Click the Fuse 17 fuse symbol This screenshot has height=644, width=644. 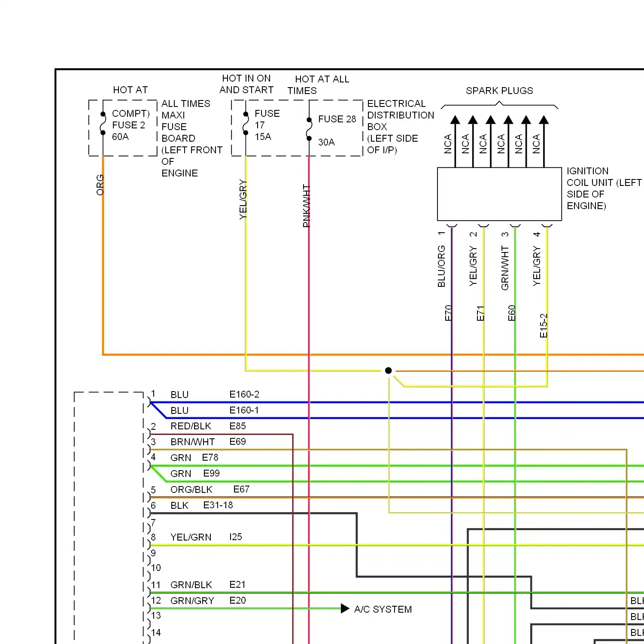246,123
